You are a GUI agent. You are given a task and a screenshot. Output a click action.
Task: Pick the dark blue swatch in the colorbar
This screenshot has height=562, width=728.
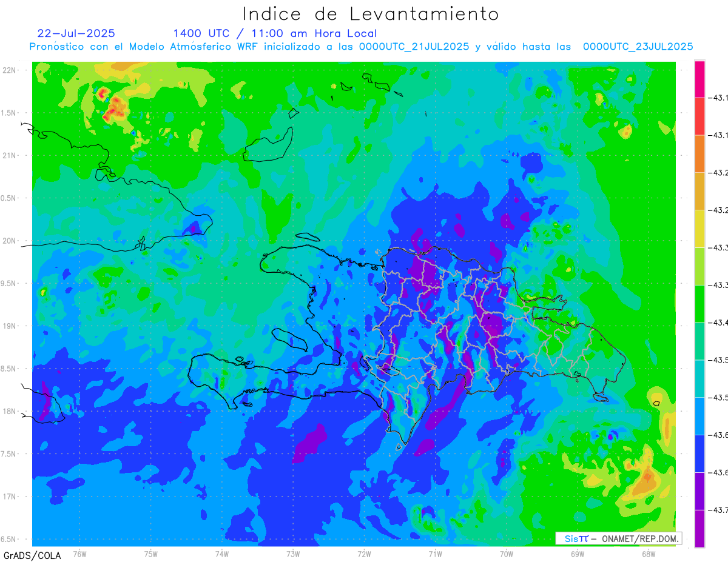699,453
